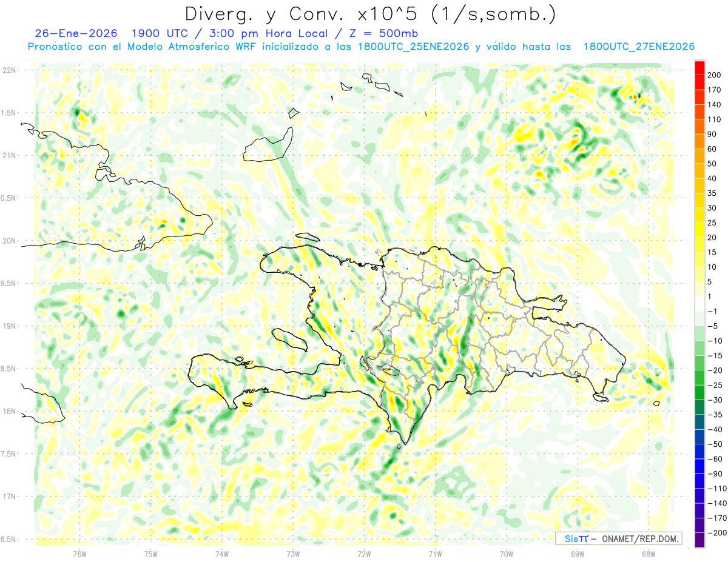Click the '-40' colorbar value
Image resolution: width=728 pixels, height=562 pixels.
715,429
